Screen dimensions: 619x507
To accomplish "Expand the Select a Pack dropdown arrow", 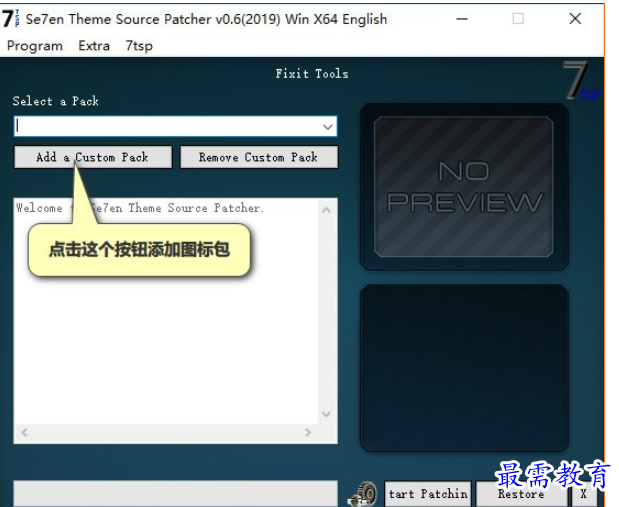I will click(328, 127).
